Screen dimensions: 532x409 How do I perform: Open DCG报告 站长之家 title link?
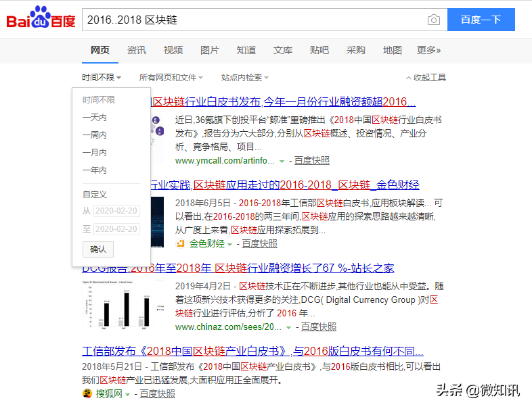coord(238,268)
